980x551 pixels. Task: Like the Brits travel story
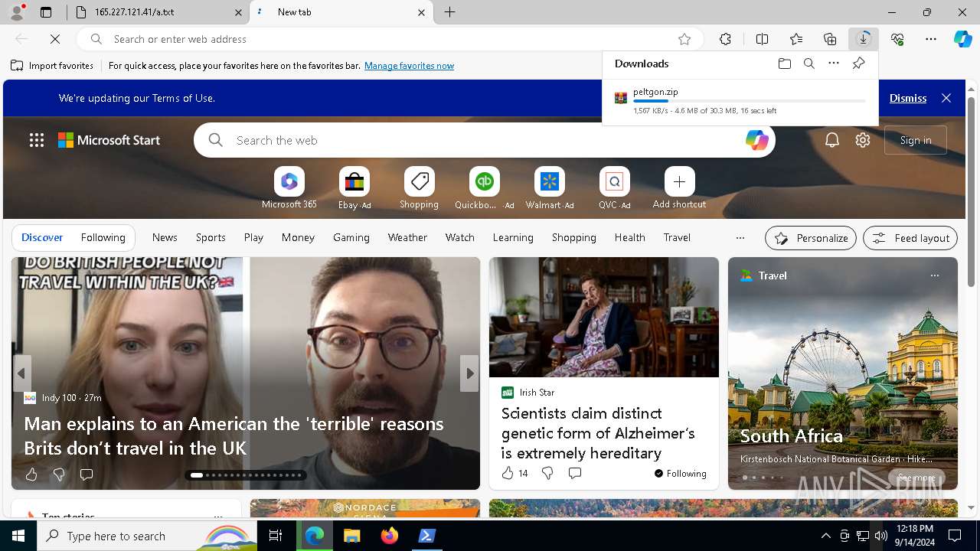[x=31, y=474]
